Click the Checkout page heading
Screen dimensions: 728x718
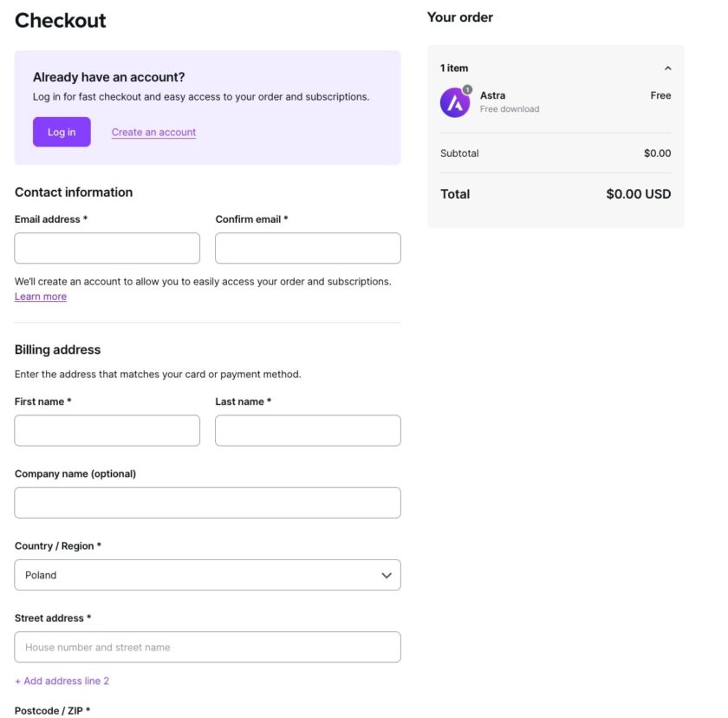60,20
